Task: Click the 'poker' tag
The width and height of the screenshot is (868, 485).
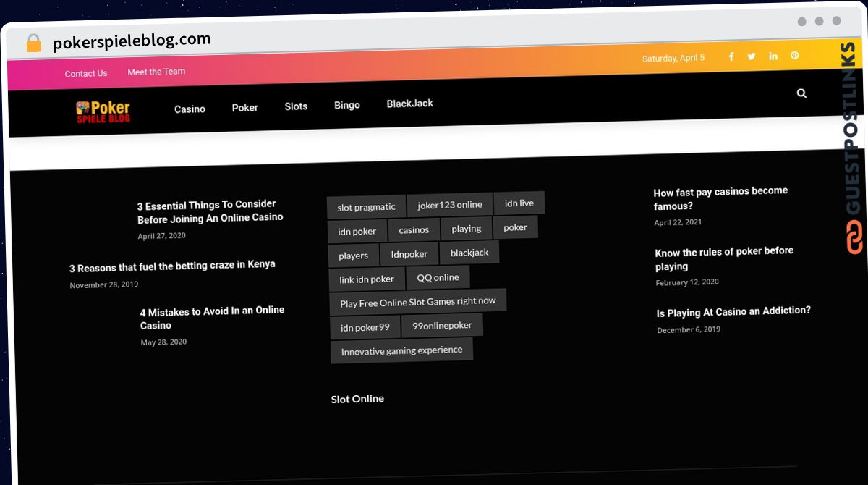Action: coord(516,227)
